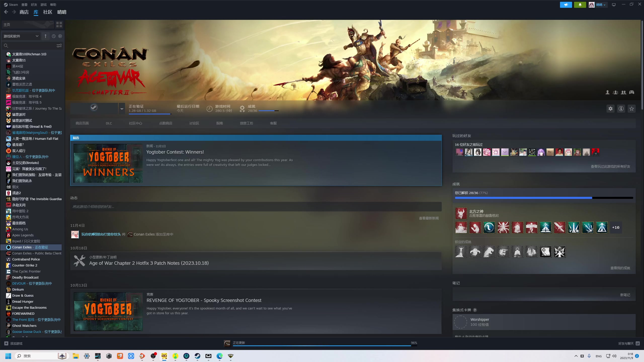Click the library search field
Viewport: 644px width, 362px height.
pyautogui.click(x=30, y=46)
